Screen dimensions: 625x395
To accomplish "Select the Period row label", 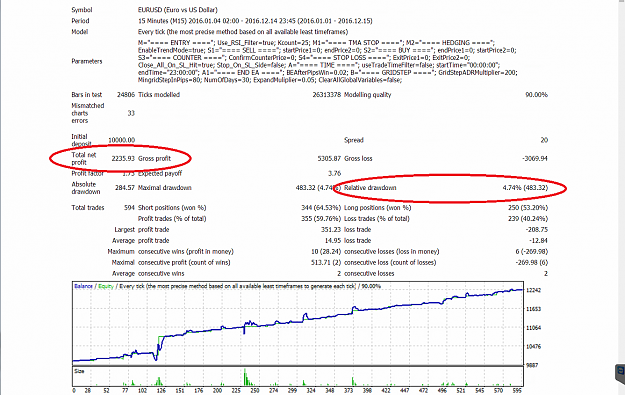I will [80, 21].
